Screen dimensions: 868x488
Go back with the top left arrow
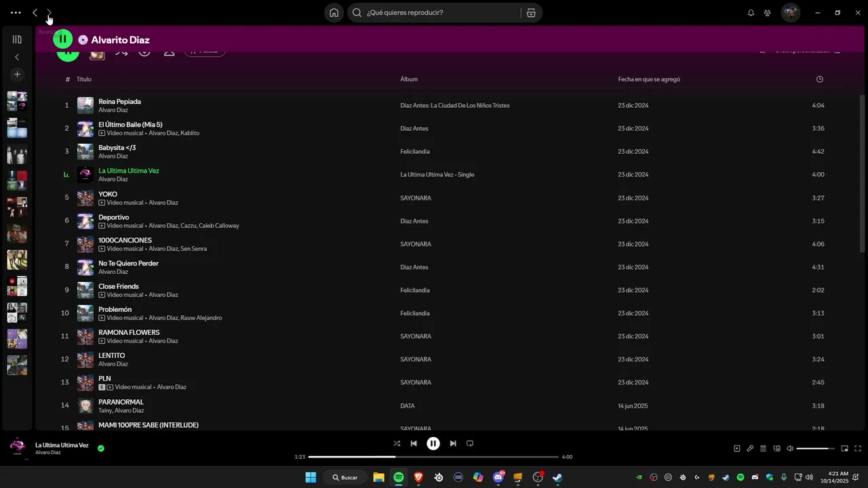35,12
